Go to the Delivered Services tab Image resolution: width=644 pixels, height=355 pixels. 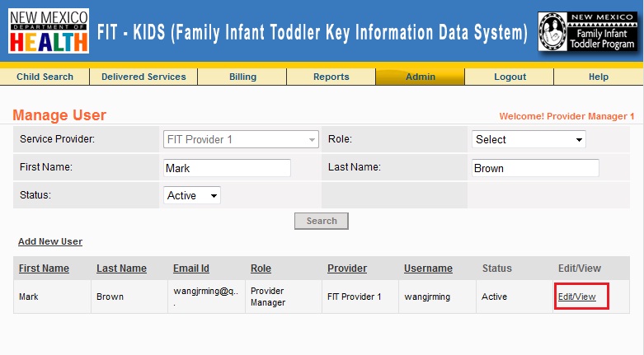pos(143,77)
